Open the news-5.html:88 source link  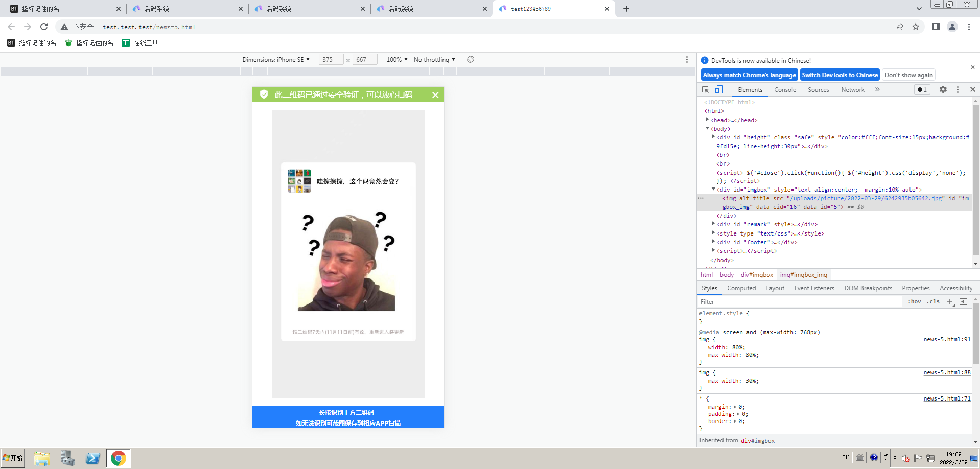pos(947,372)
